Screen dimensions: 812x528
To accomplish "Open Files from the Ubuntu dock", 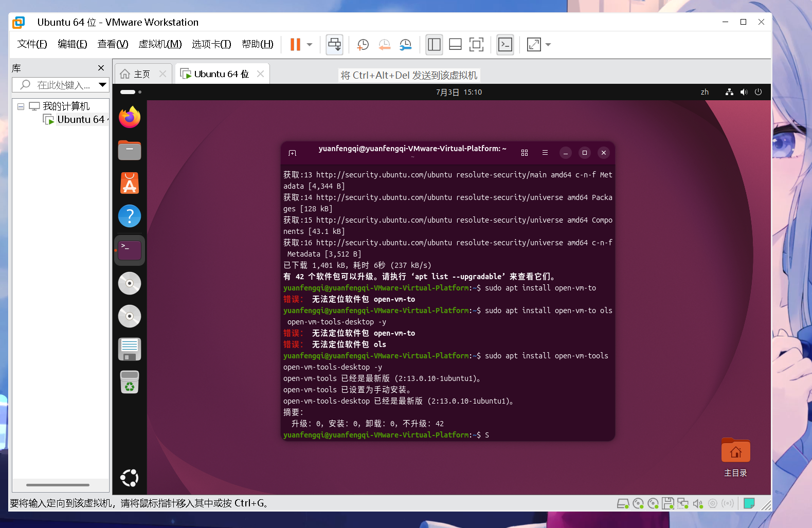I will click(130, 150).
